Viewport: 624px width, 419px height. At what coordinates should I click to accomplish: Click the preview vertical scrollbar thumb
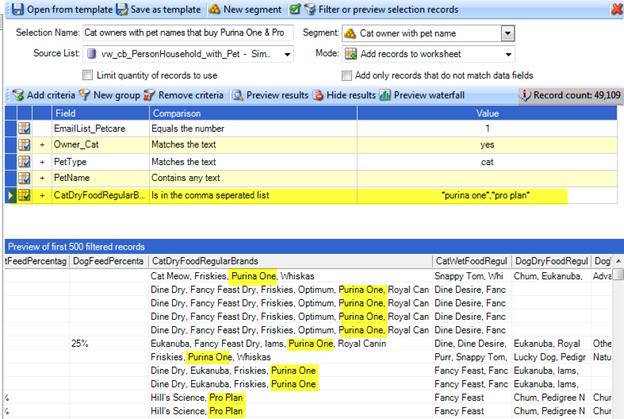point(618,274)
